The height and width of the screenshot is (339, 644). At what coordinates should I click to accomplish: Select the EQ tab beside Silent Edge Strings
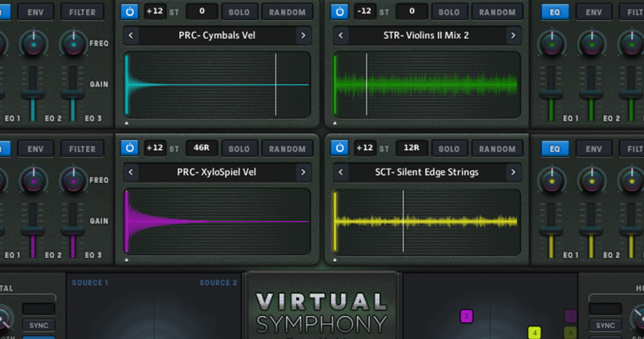click(x=555, y=148)
